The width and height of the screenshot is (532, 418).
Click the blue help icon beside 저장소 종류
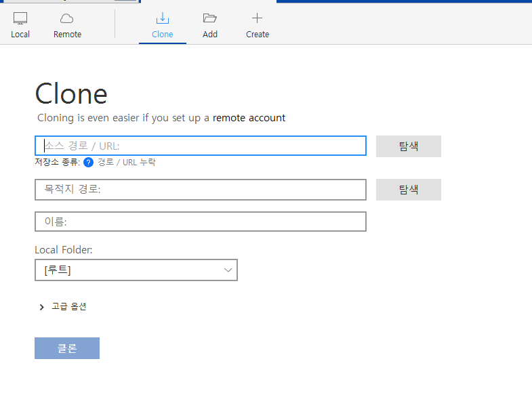[88, 163]
